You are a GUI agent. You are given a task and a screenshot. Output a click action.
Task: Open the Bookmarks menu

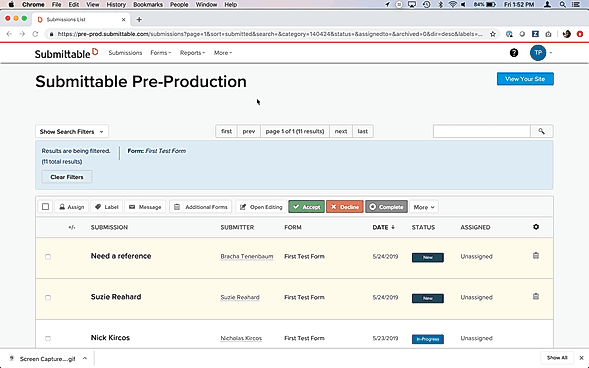(148, 5)
